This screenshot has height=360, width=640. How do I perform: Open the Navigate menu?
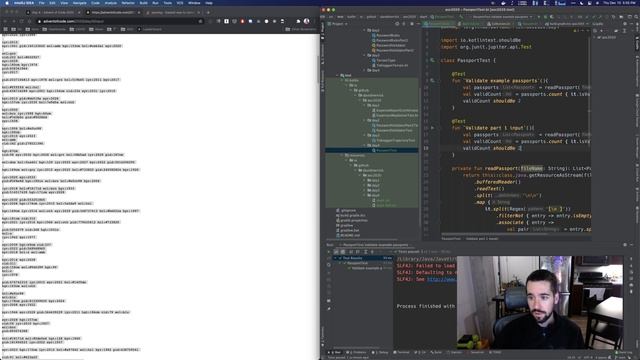[80, 3]
